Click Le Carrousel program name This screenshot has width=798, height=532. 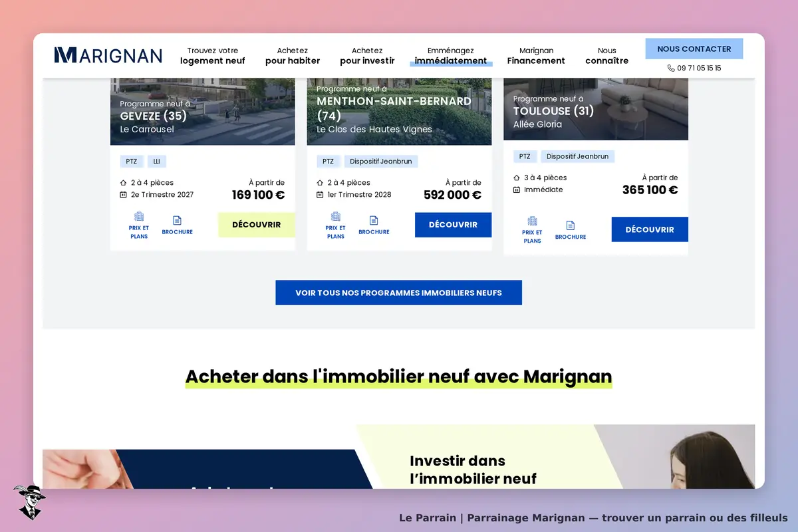147,130
